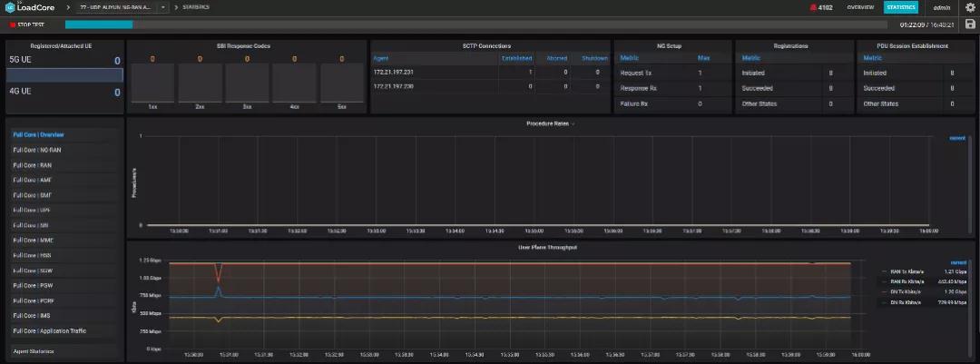Click the LoadCore logo icon

8,7
